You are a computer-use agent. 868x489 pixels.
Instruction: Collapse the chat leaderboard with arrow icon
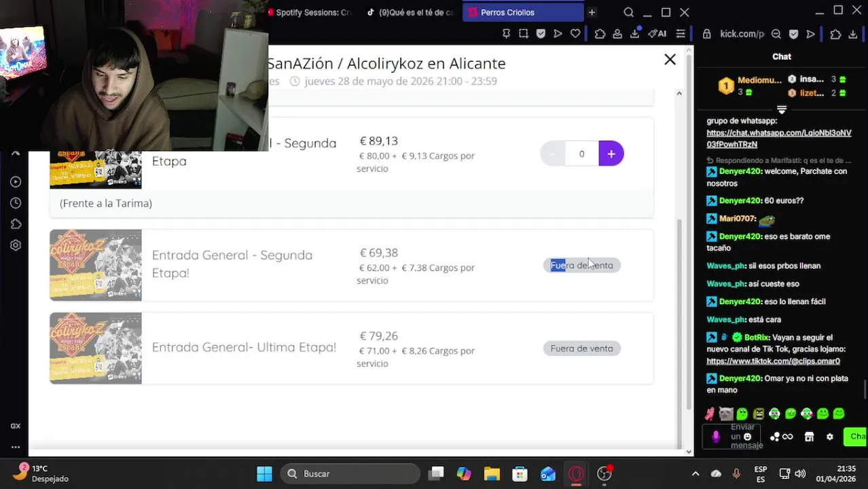(x=782, y=109)
